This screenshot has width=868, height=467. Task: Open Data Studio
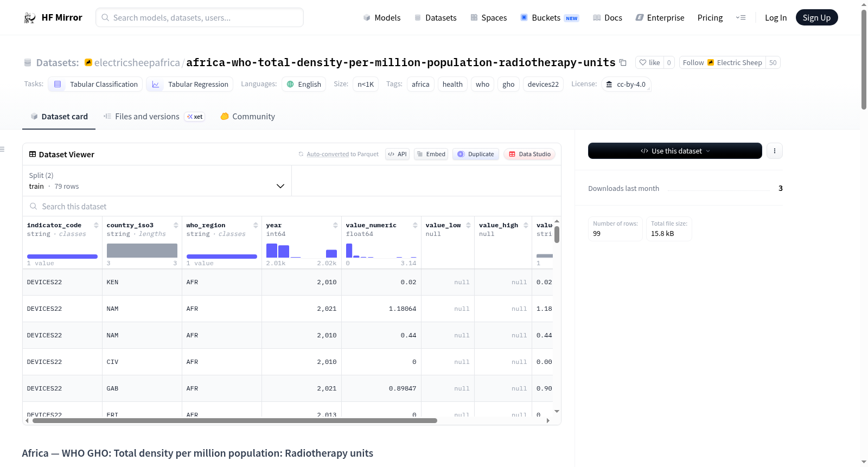(x=529, y=154)
